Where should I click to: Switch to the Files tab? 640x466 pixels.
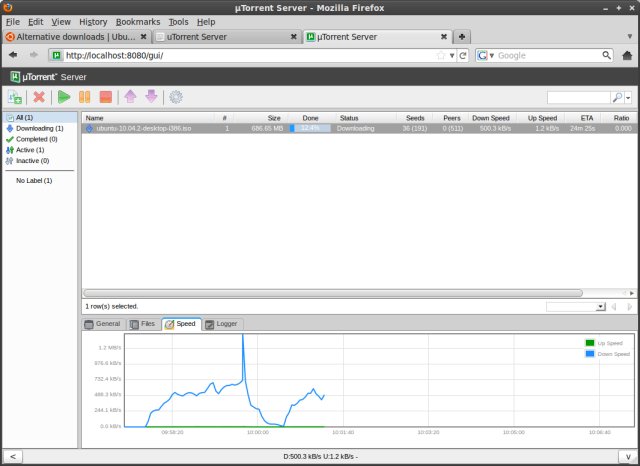tap(142, 324)
